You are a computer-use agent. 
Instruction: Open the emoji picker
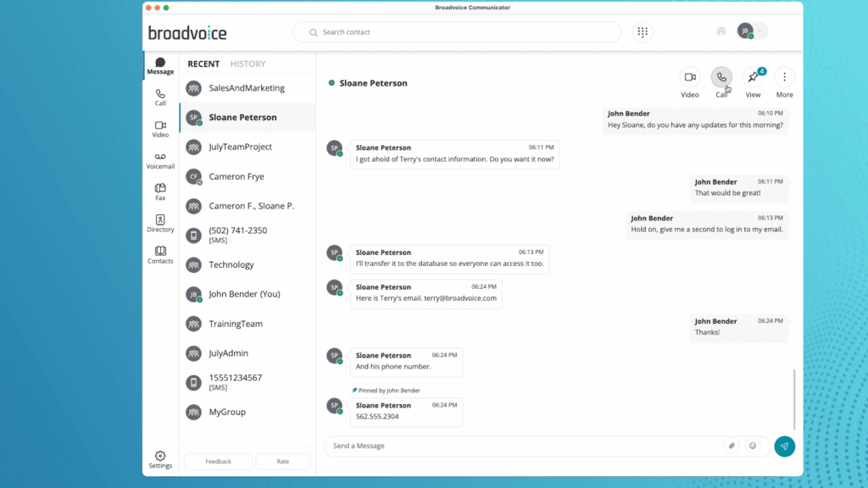(x=752, y=446)
